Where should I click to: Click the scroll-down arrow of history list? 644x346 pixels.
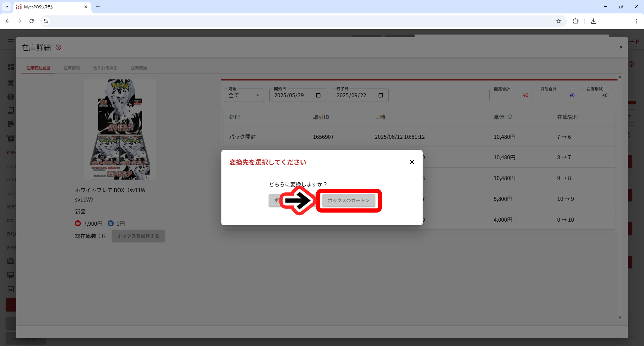[620, 318]
